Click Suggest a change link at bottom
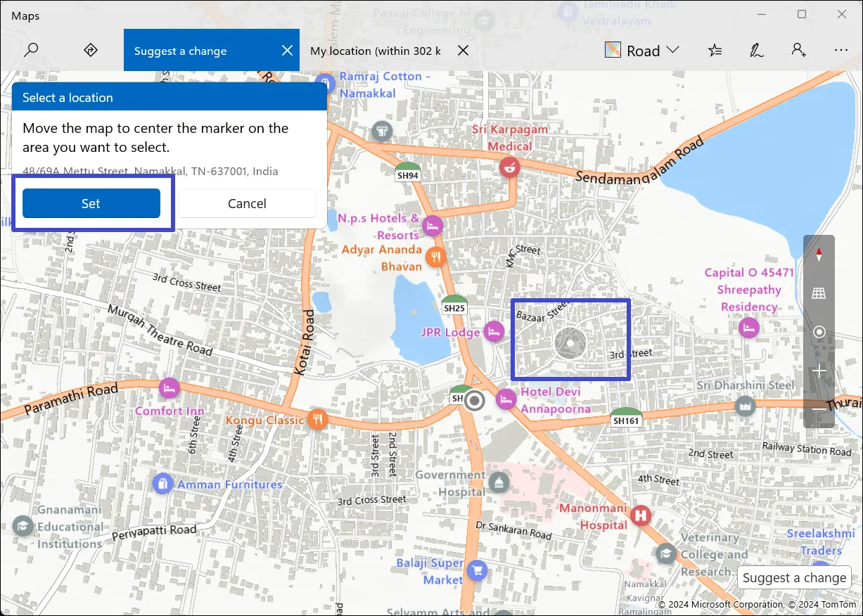This screenshot has height=616, width=863. (794, 578)
